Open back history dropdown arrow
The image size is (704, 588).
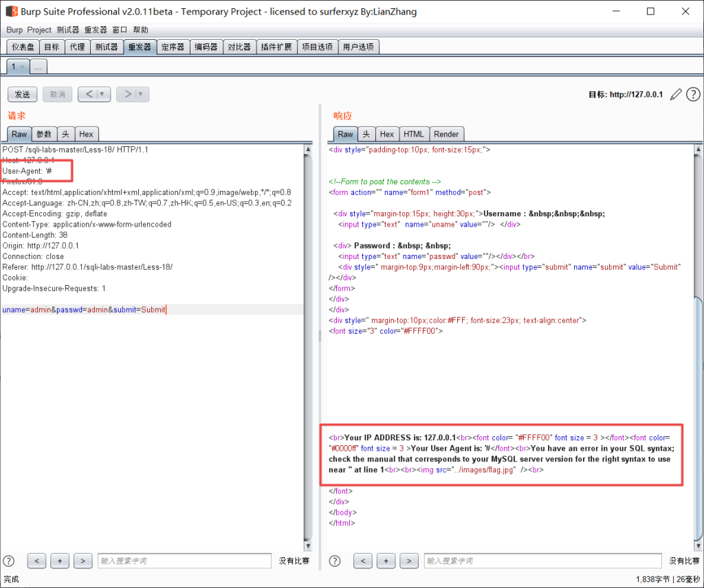[x=102, y=94]
